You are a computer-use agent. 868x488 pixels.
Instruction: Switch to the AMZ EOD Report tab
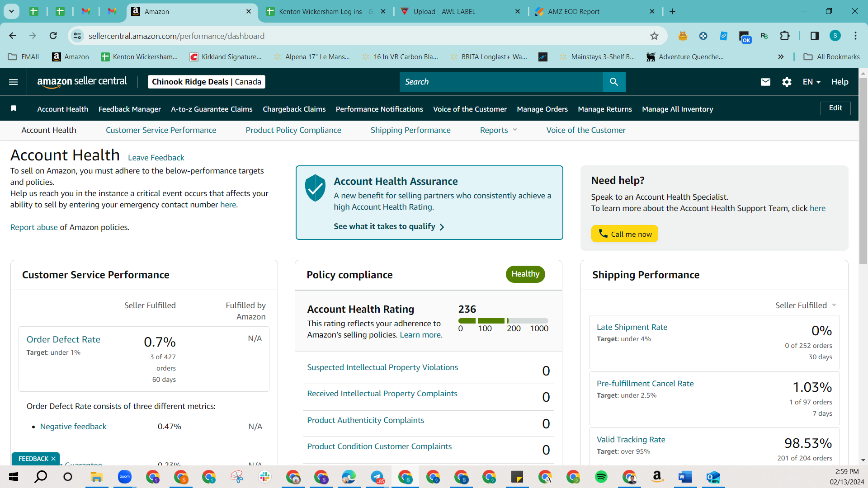594,11
